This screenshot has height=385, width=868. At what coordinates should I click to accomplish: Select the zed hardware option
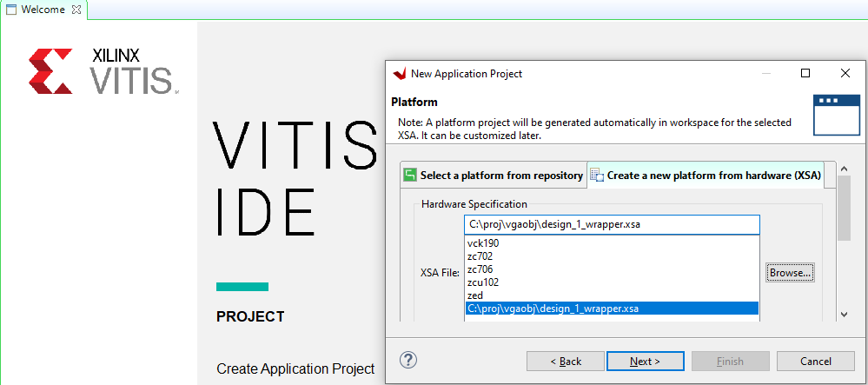tap(475, 295)
